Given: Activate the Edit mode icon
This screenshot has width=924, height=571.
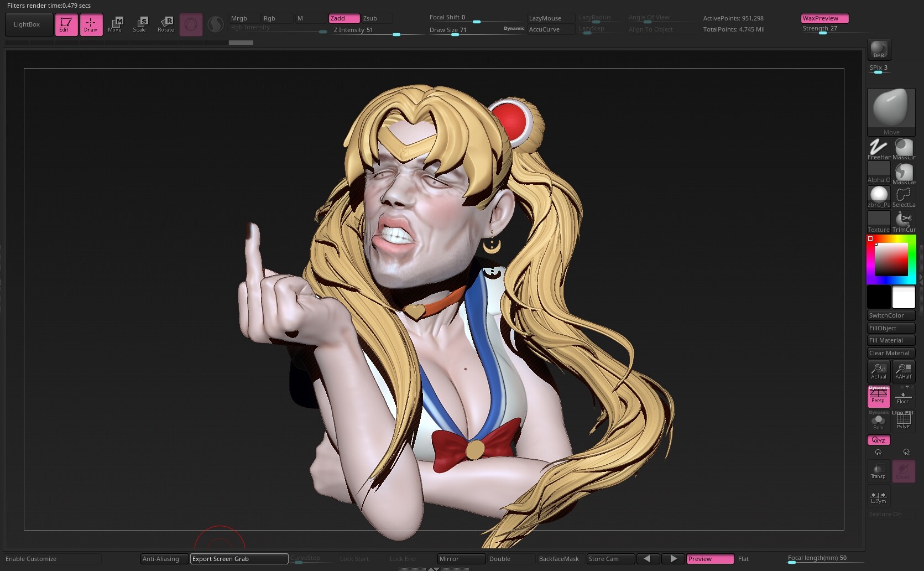Looking at the screenshot, I should [x=66, y=25].
